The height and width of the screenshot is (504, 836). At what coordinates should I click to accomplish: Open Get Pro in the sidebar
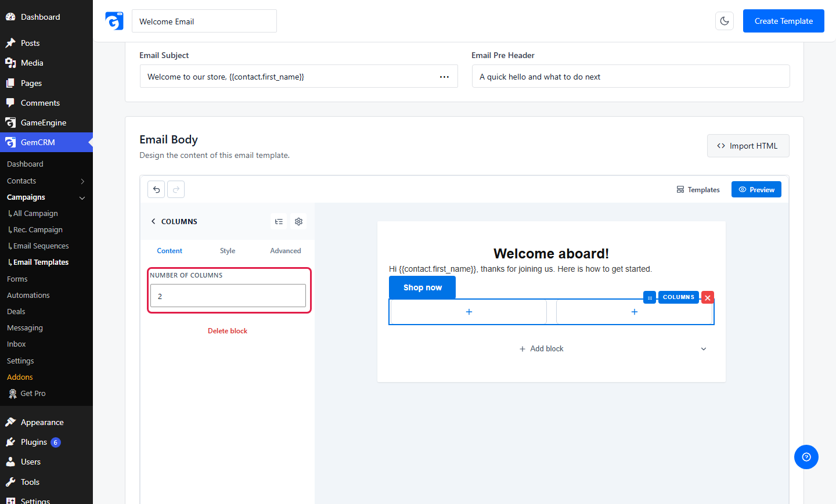33,394
